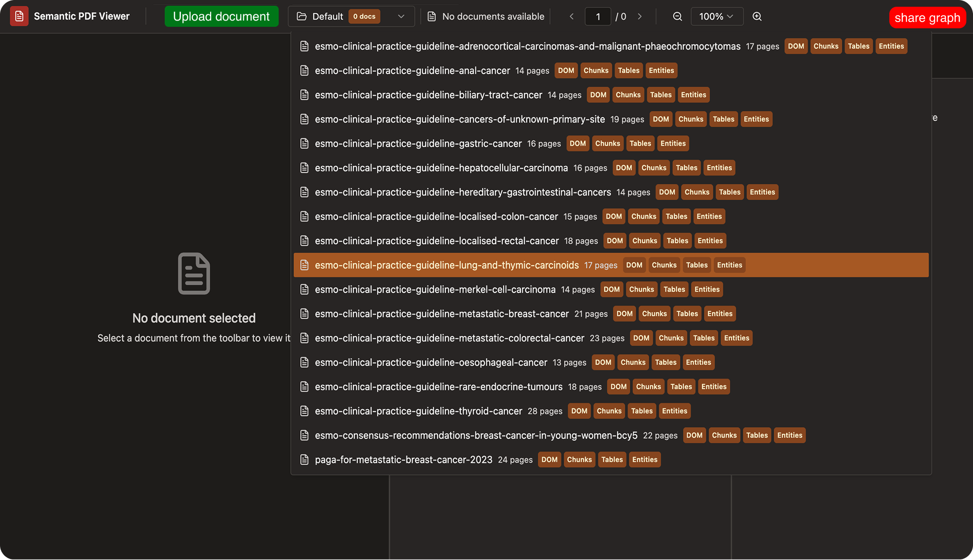
Task: Go to next page arrow
Action: 640,16
